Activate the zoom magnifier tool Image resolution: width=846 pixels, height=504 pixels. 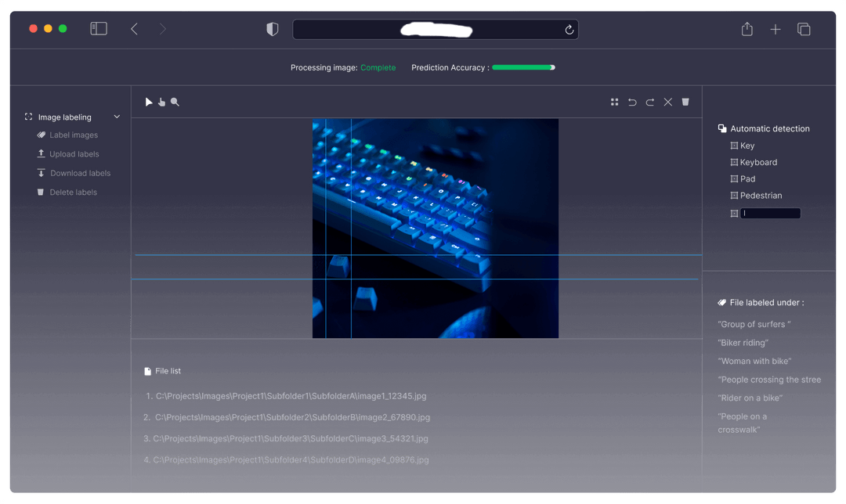(175, 102)
